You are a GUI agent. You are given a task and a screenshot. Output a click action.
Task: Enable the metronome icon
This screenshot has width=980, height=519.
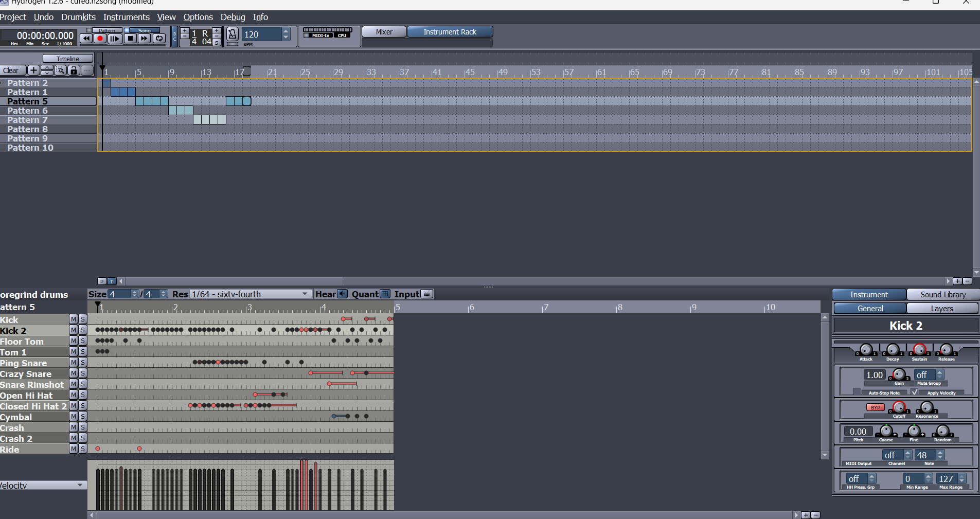click(233, 34)
